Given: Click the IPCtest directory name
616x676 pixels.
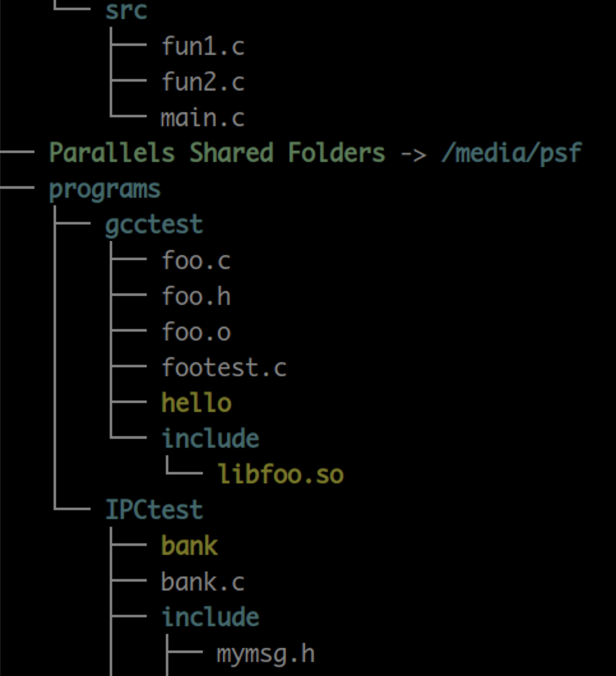Looking at the screenshot, I should pos(154,510).
